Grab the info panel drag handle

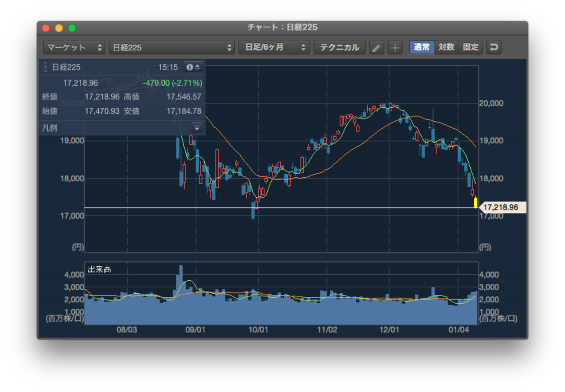pos(46,67)
